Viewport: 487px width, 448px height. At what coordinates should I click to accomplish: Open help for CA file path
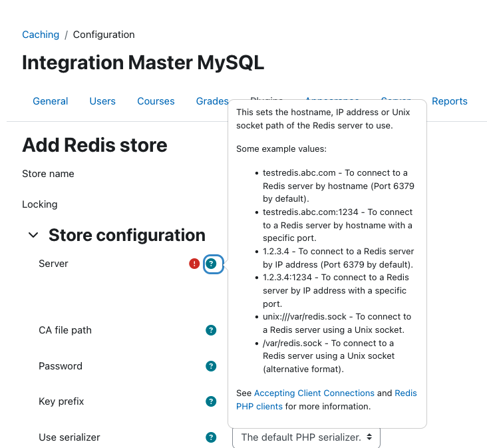tap(211, 330)
